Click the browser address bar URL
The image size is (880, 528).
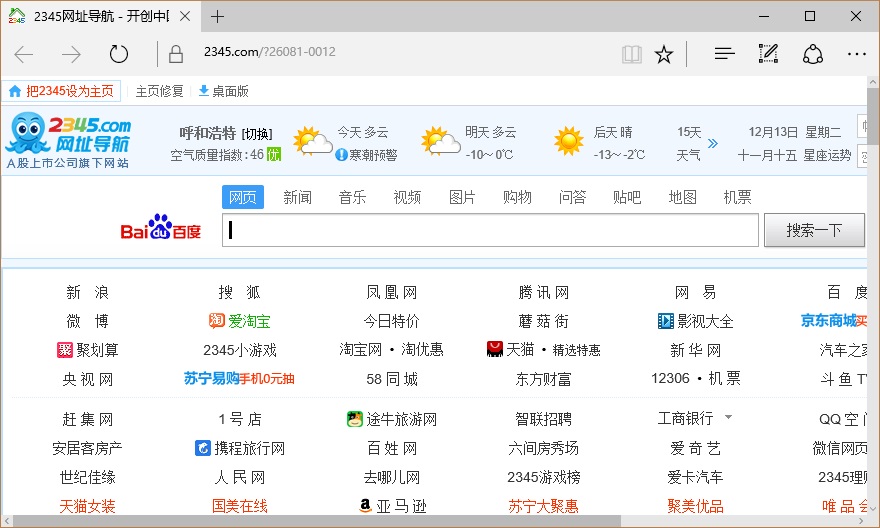pos(269,52)
